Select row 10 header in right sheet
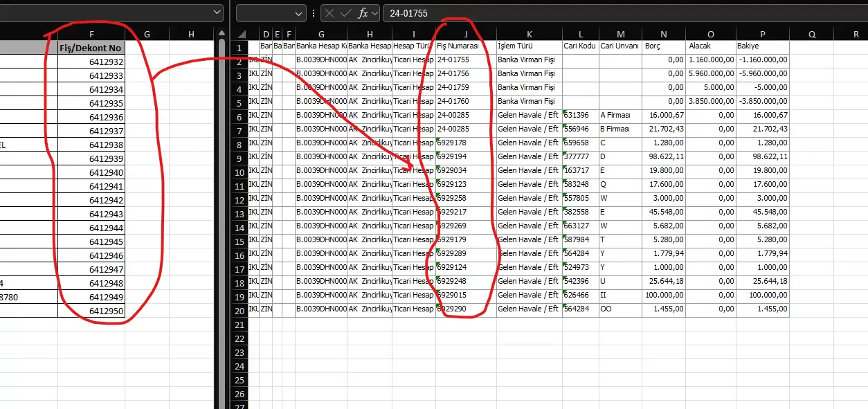Viewport: 868px width, 409px height. click(x=239, y=172)
